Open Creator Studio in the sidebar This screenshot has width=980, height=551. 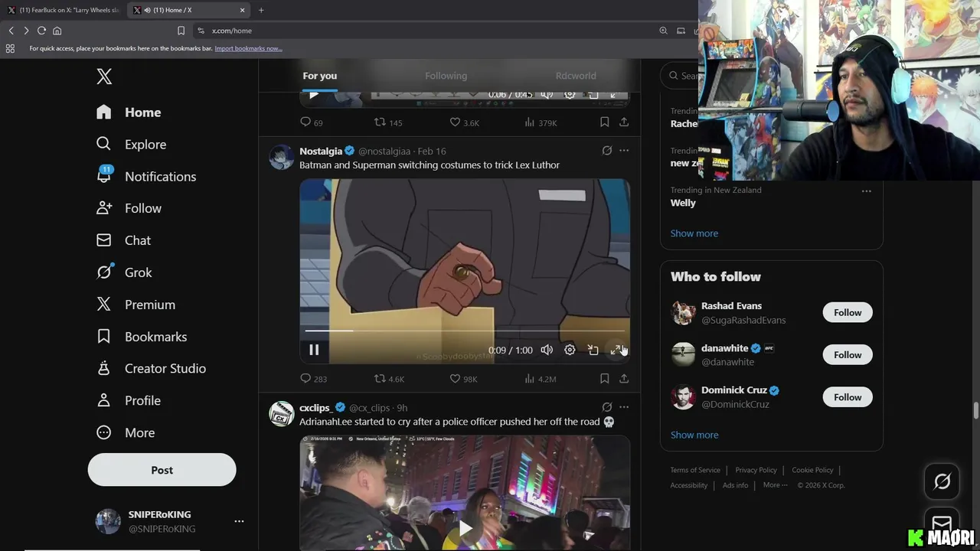coord(151,368)
